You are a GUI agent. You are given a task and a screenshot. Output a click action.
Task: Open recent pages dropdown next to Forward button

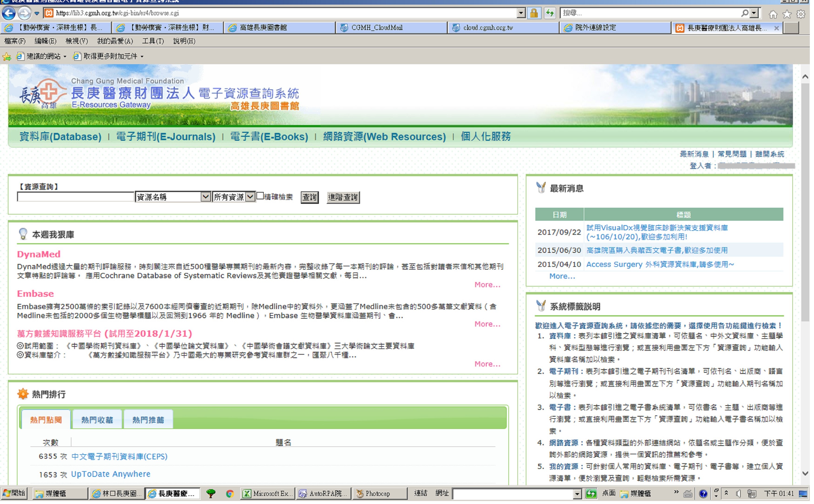37,14
